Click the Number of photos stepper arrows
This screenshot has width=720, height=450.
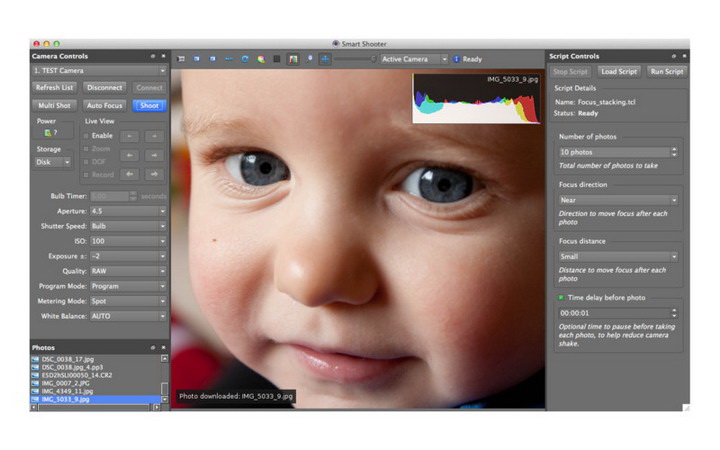[674, 152]
